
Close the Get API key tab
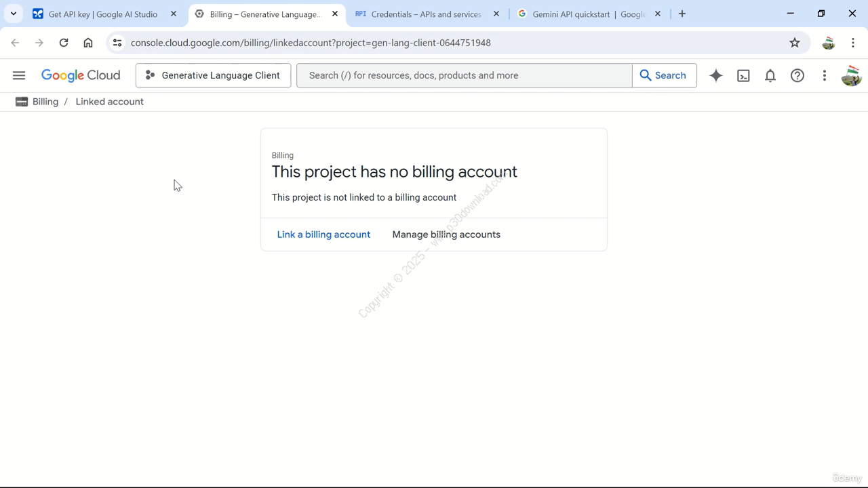[174, 14]
